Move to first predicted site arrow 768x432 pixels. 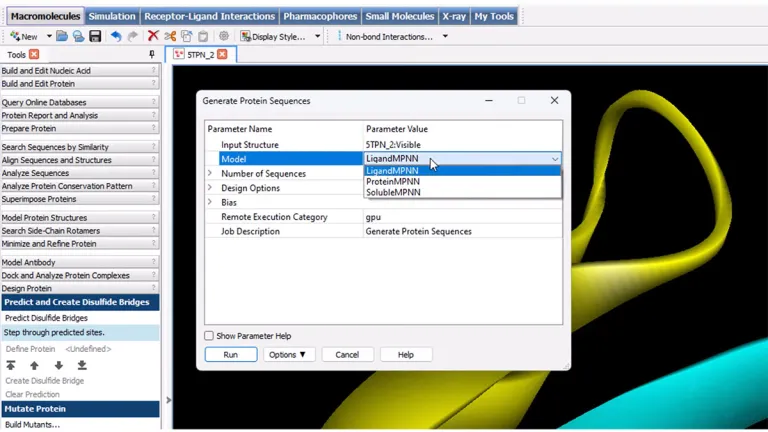tap(11, 365)
